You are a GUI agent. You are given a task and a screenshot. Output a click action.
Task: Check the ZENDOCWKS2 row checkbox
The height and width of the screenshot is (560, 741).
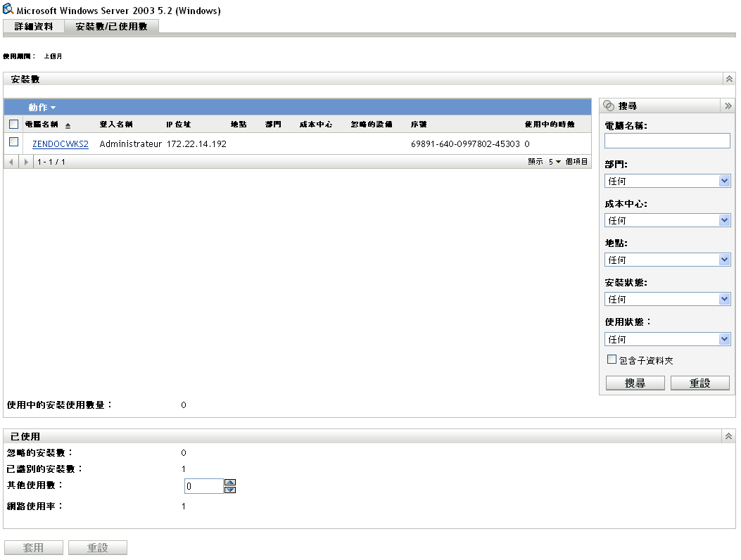(x=13, y=142)
